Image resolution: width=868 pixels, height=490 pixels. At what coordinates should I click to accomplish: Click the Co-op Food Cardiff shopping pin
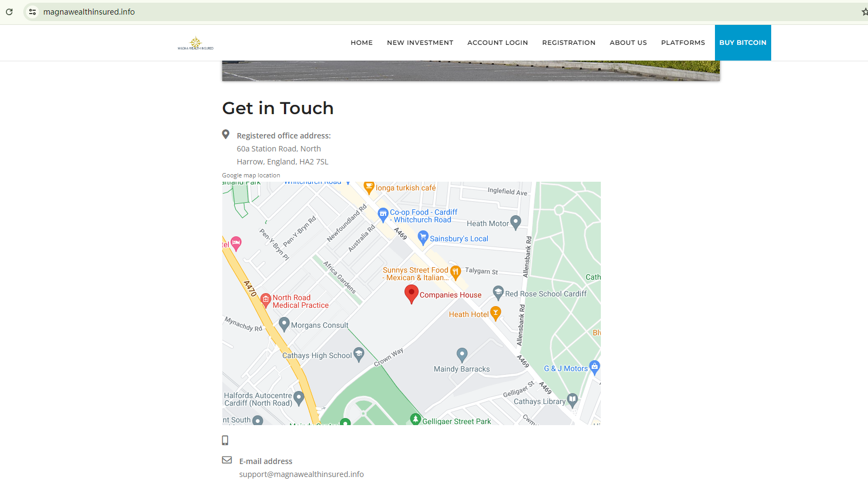pos(383,215)
